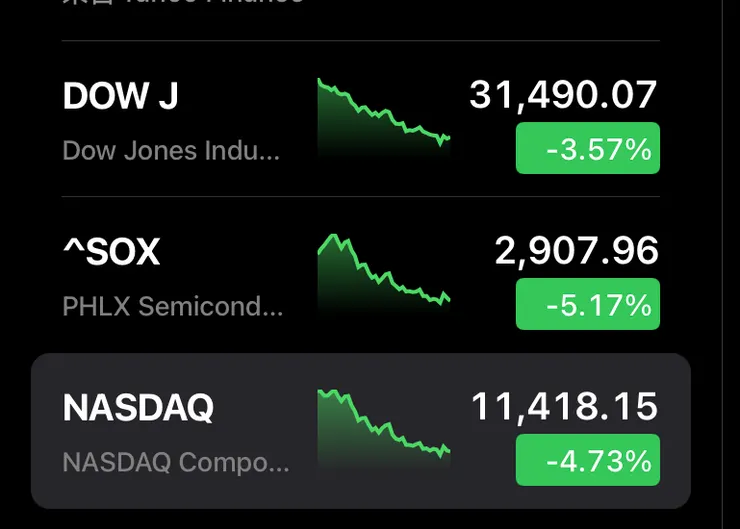Open the ^SOX sparkline chart

[384, 272]
